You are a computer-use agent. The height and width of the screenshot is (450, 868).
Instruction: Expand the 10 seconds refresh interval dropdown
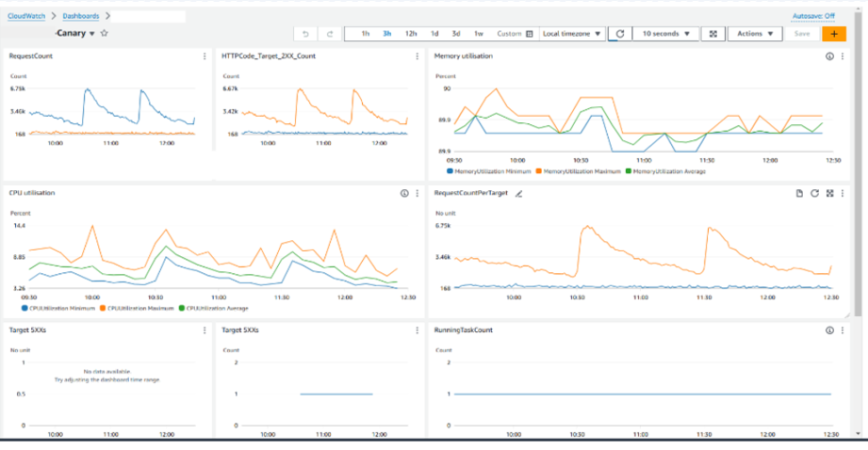(x=664, y=34)
